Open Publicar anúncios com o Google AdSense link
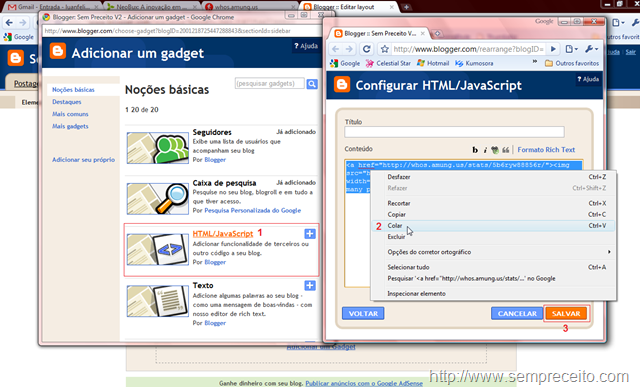 [364, 383]
